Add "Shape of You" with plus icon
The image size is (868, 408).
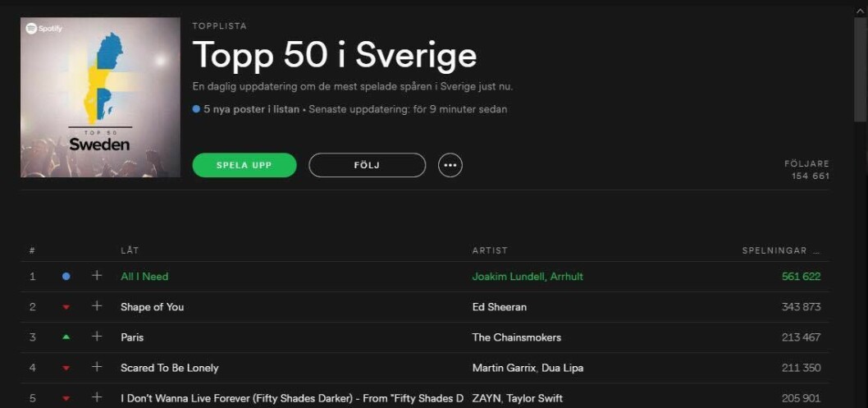pos(97,306)
